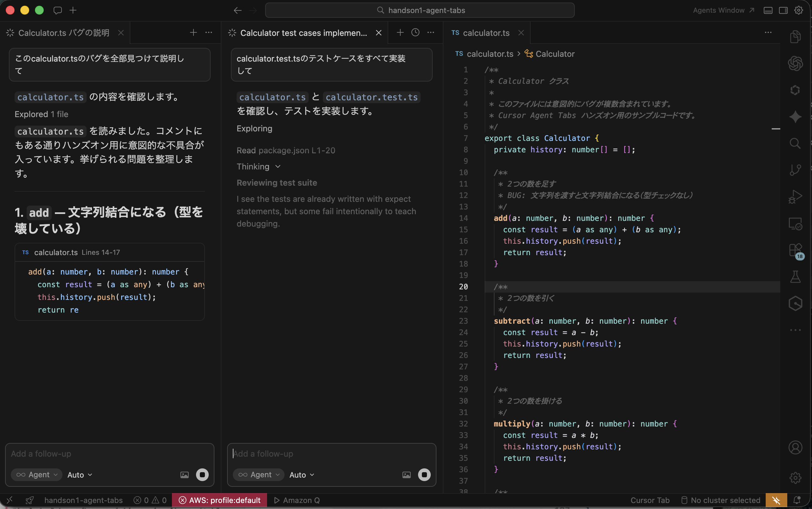
Task: Switch to Calculator.ts バグの説明 chat tab
Action: pyautogui.click(x=64, y=33)
